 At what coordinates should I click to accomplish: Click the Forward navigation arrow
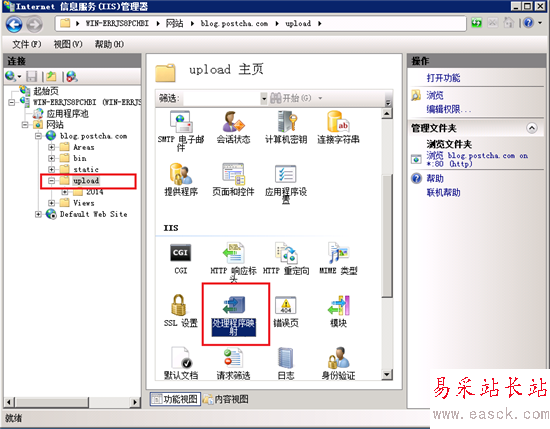click(34, 24)
